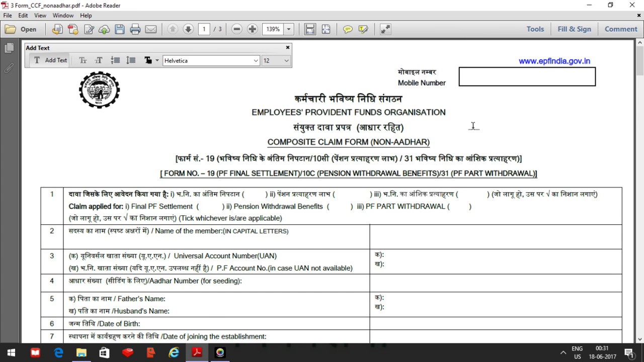Click the scrollbar up arrow
This screenshot has height=362, width=644.
point(639,42)
